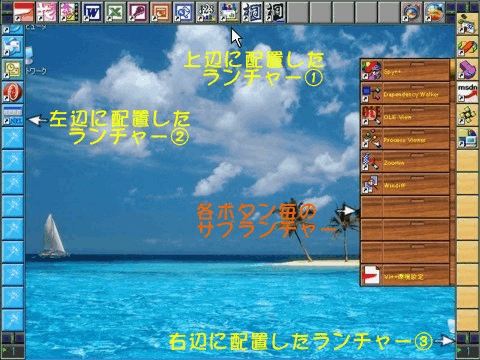This screenshot has height=360, width=480.
Task: Launch Spy++ from the wooden sub-launcher
Action: [x=406, y=71]
